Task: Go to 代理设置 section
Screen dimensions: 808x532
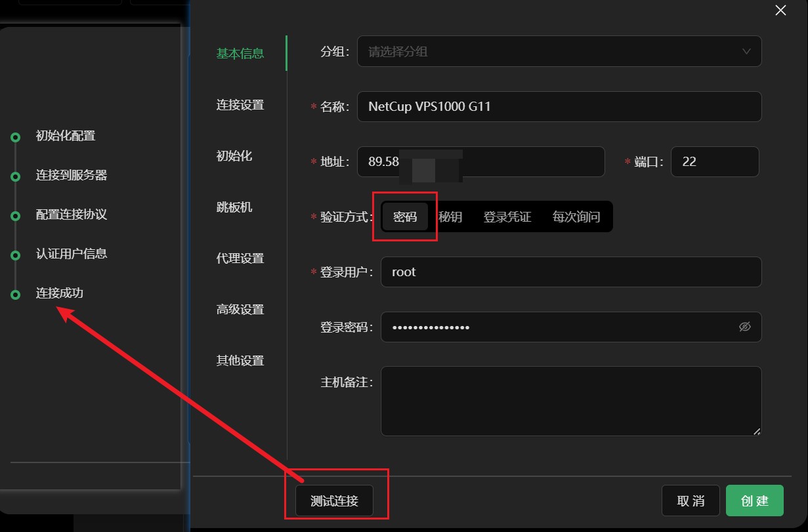Action: pos(240,258)
